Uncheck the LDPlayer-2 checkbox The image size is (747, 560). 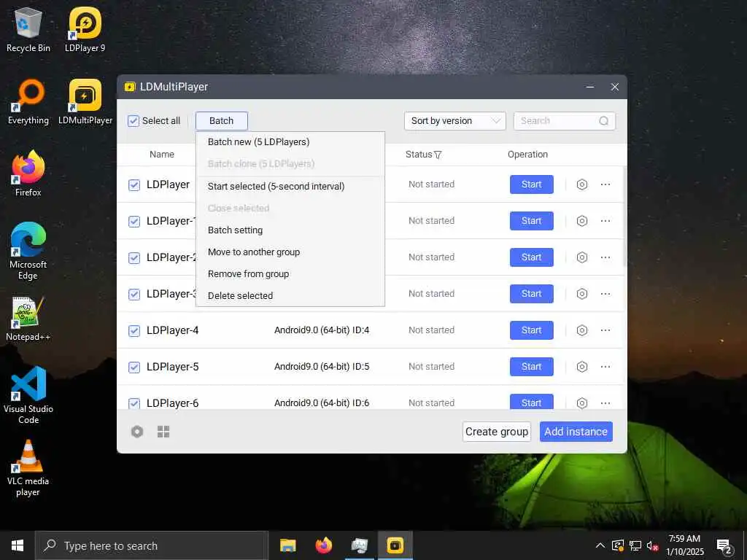tap(134, 257)
